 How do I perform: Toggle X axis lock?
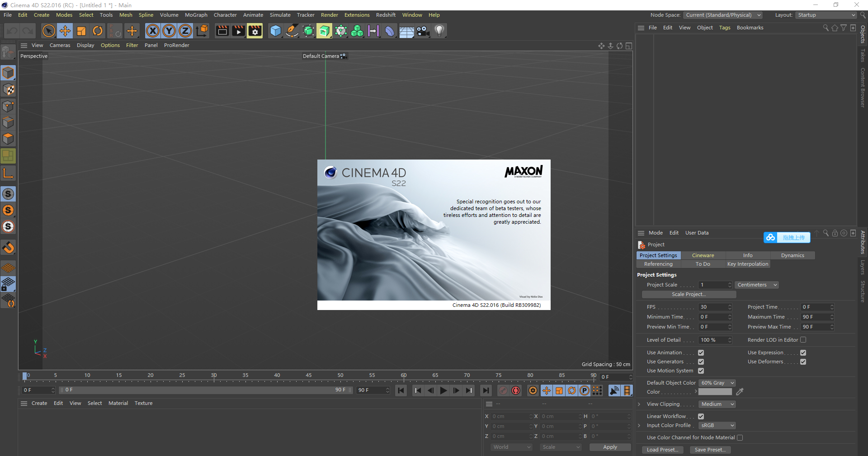click(153, 31)
